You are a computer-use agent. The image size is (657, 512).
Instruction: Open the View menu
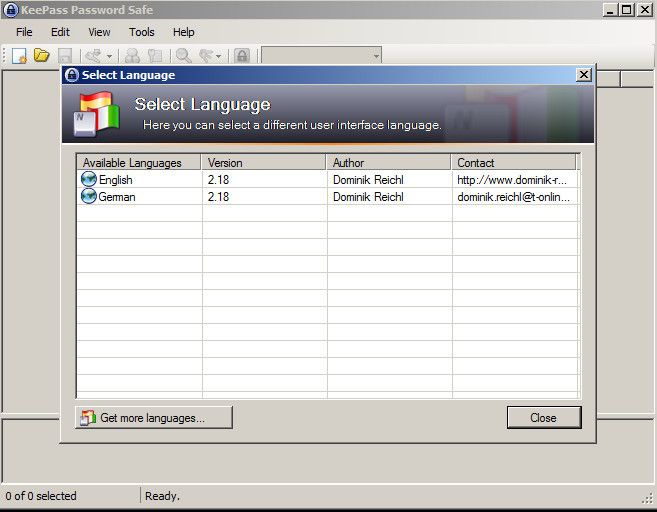coord(99,32)
